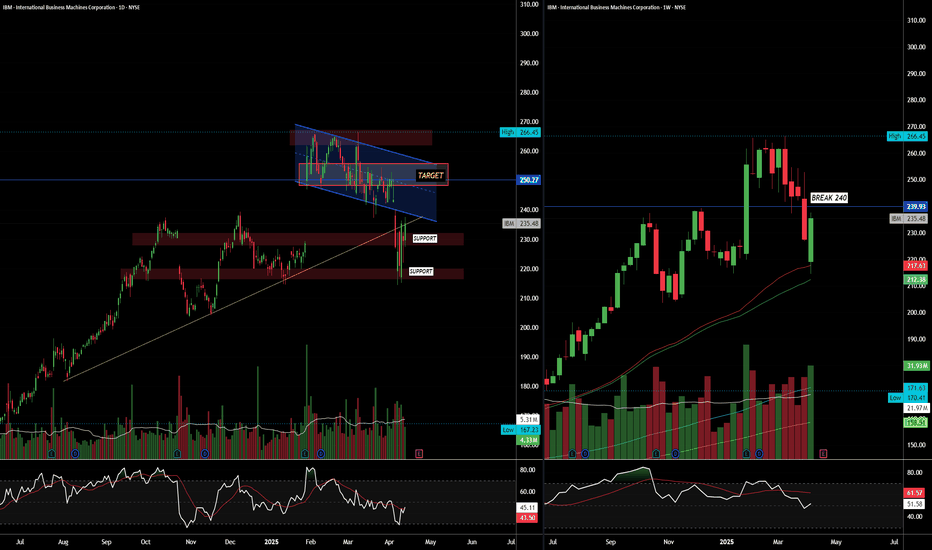Click the November dividend D marker on daily chart

(205, 454)
